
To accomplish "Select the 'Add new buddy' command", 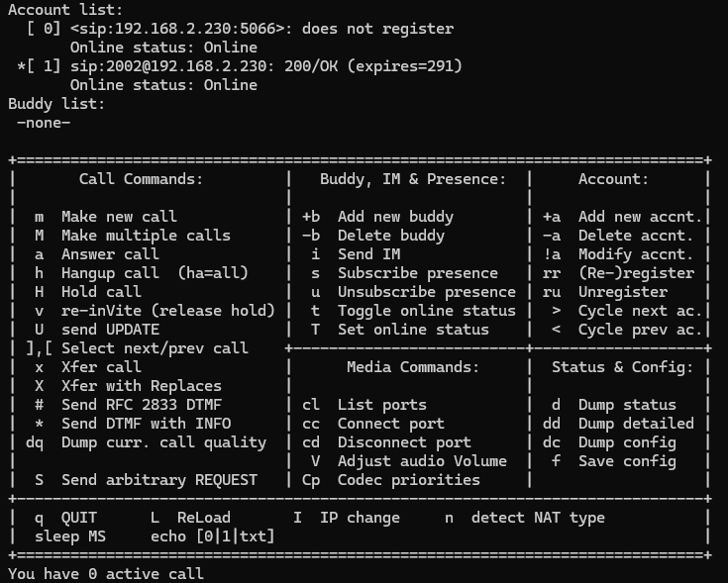I will [394, 217].
